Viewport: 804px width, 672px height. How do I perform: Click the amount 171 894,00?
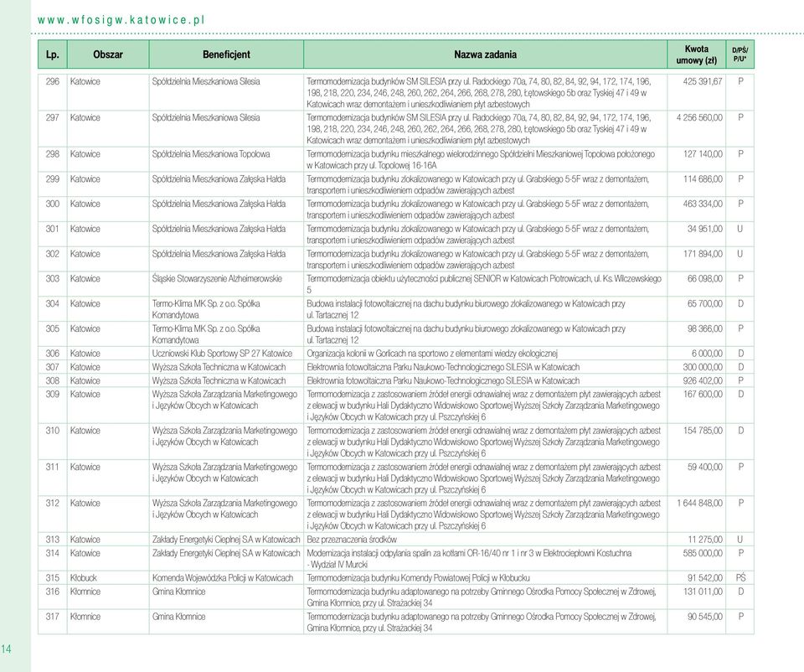coord(703,255)
